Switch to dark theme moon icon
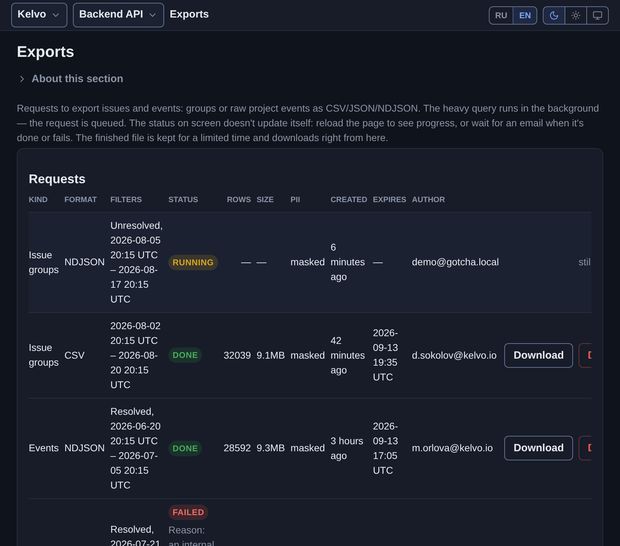This screenshot has width=620, height=546. point(554,15)
